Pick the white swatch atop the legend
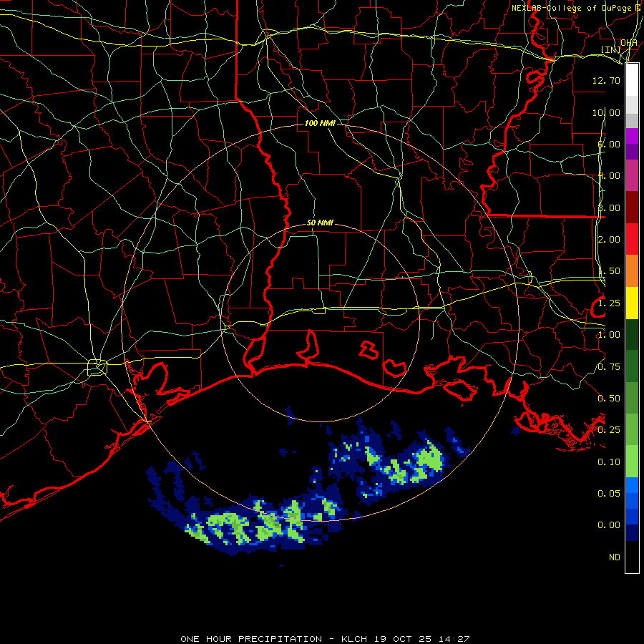This screenshot has height=644, width=644. pyautogui.click(x=632, y=80)
